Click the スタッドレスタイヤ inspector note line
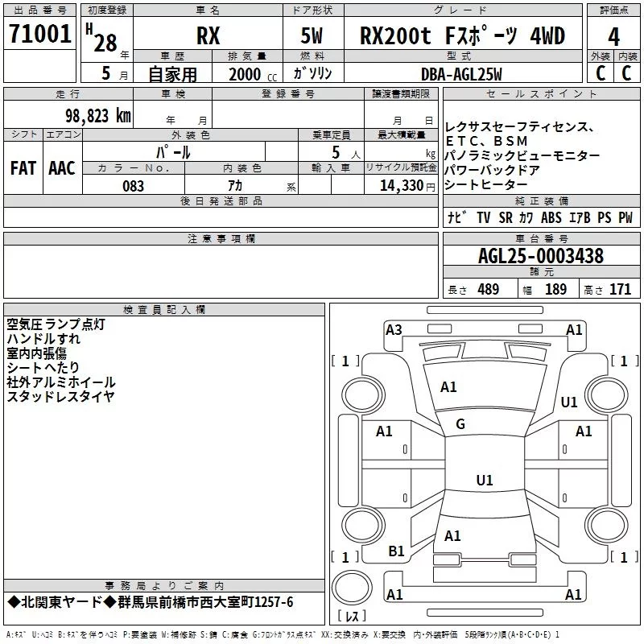 (60, 396)
